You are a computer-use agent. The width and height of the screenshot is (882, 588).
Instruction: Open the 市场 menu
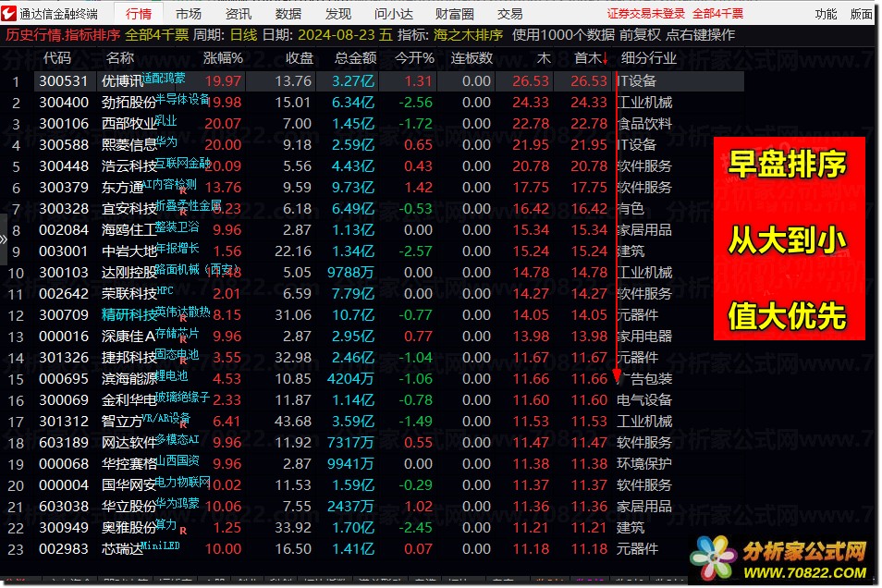click(x=189, y=14)
